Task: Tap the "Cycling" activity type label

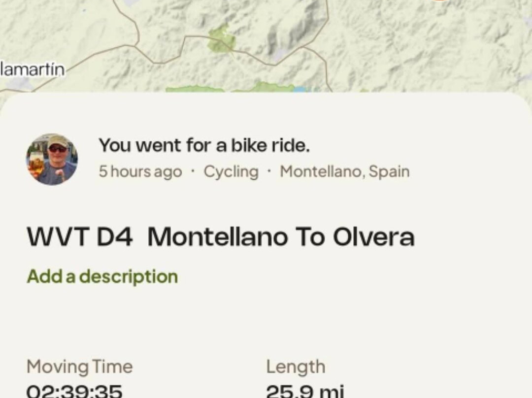Action: tap(231, 172)
